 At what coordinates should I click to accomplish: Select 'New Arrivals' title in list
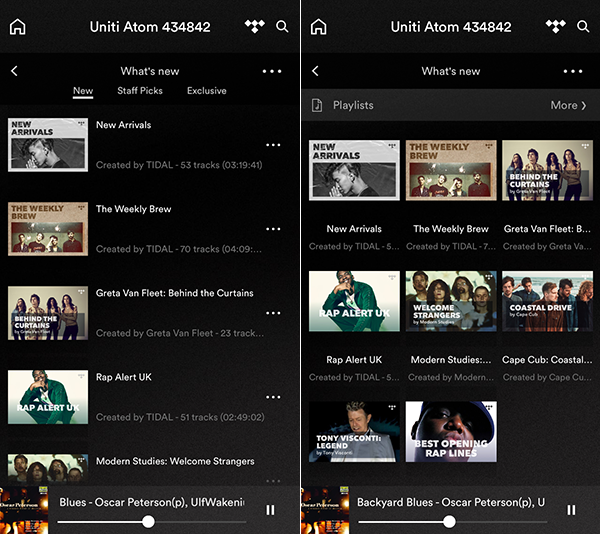click(123, 125)
